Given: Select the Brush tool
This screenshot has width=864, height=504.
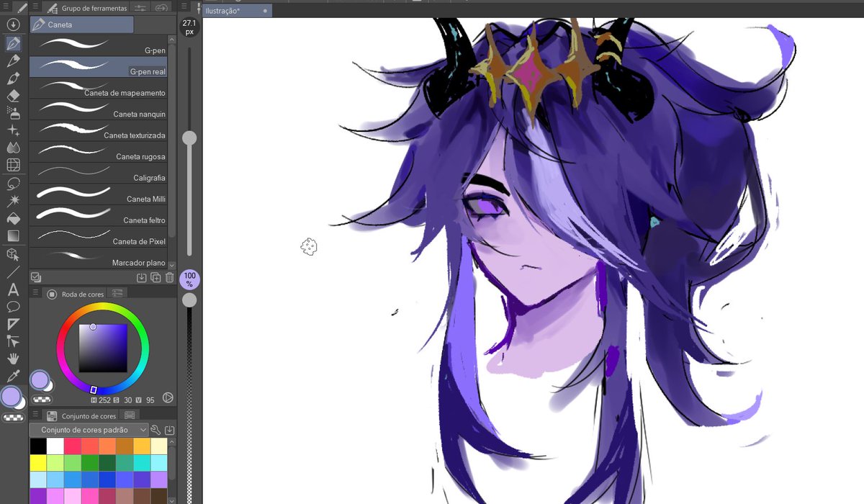Looking at the screenshot, I should (x=13, y=78).
